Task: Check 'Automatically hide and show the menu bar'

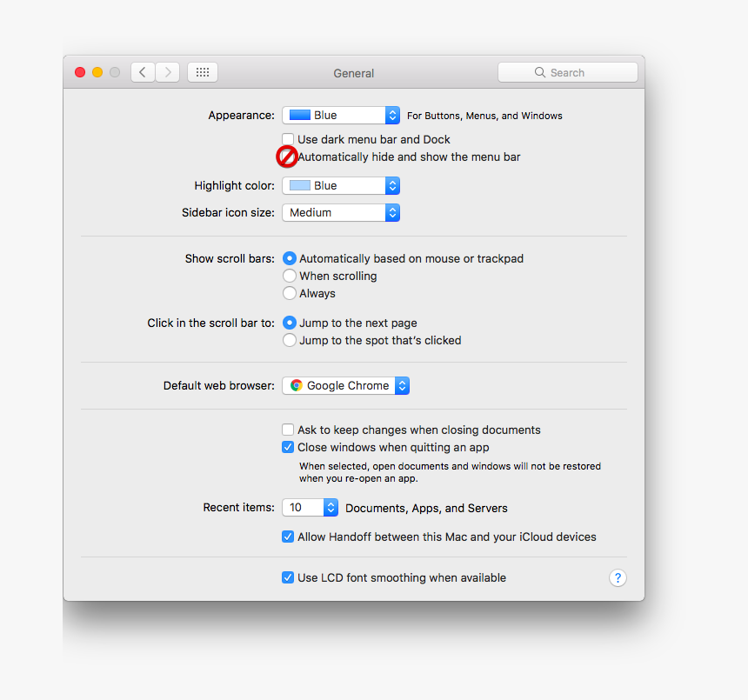Action: tap(287, 157)
